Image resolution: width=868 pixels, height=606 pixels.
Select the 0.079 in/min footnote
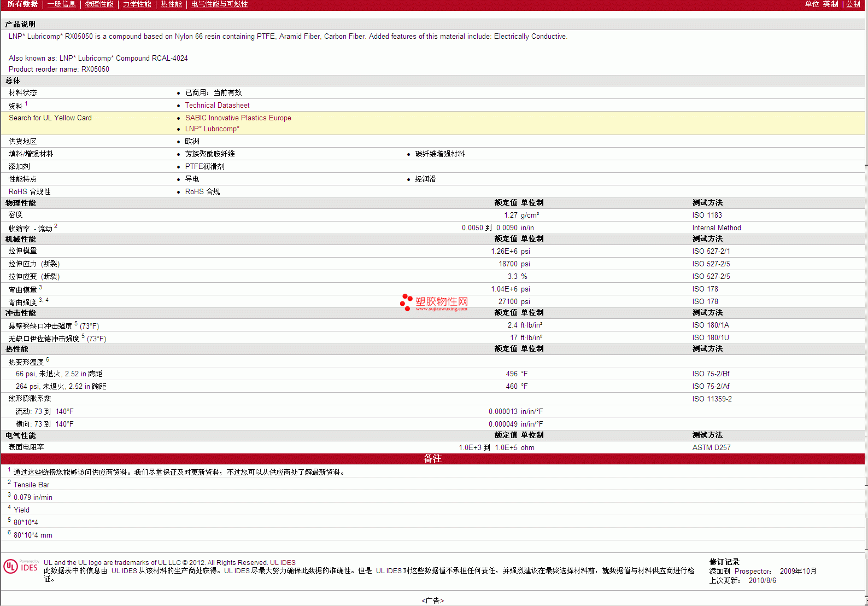coord(33,498)
